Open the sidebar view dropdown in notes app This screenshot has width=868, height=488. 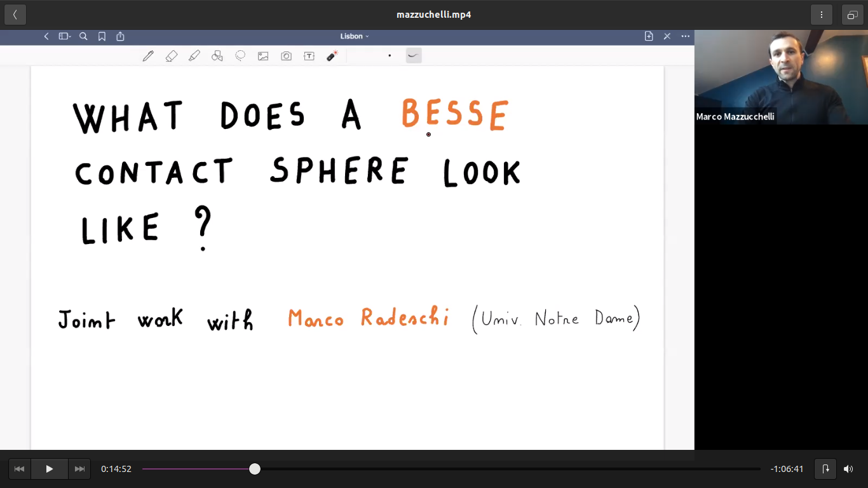tap(65, 36)
